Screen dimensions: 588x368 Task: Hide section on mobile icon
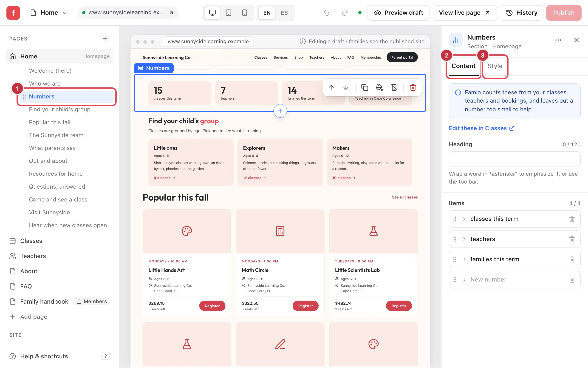point(394,87)
